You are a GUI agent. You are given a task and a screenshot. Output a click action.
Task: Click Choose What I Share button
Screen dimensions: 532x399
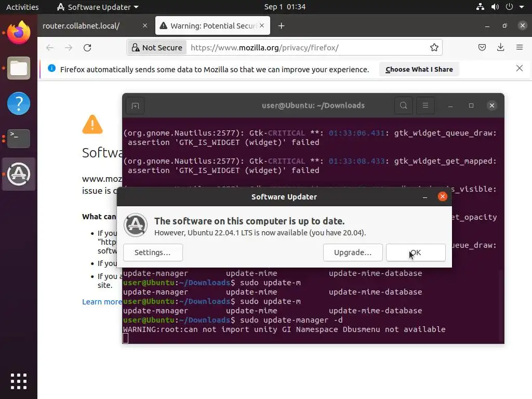[x=419, y=69]
